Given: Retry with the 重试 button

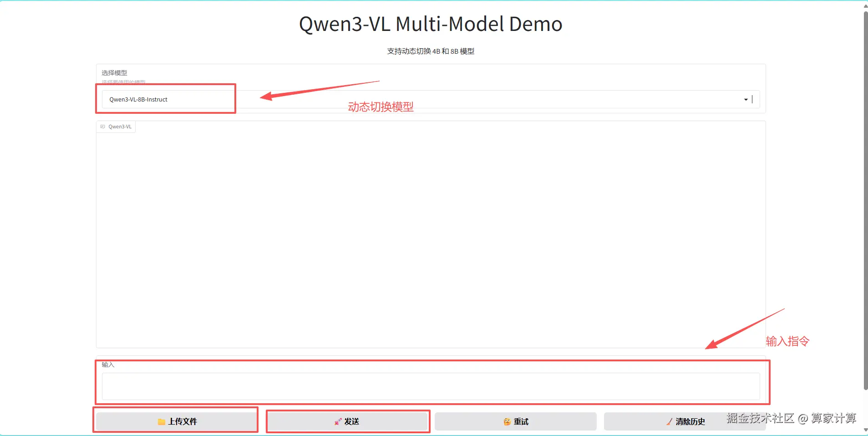Looking at the screenshot, I should pyautogui.click(x=516, y=421).
